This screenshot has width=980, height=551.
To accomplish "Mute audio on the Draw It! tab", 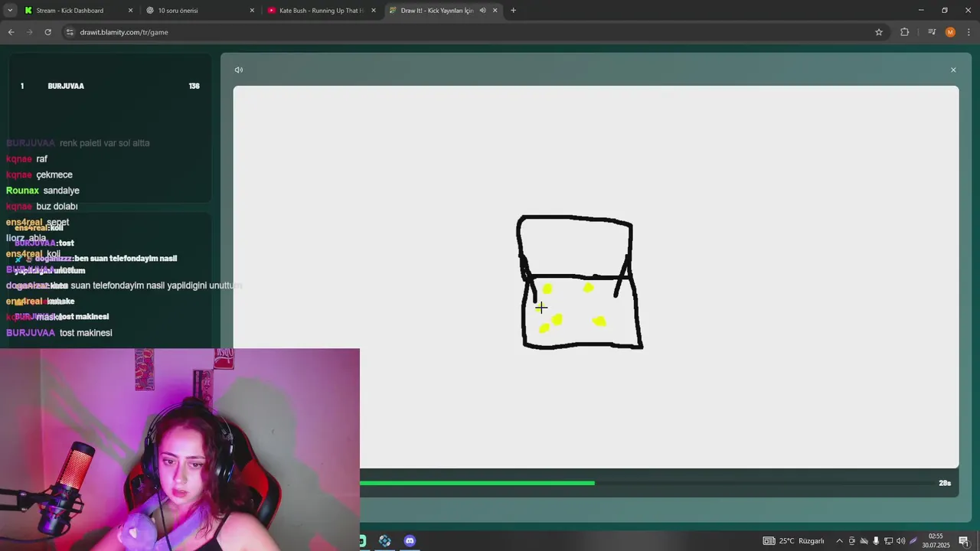I will (482, 11).
